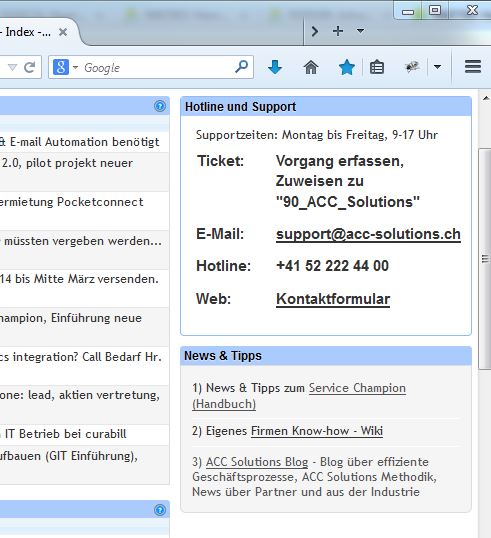This screenshot has width=491, height=538.
Task: Click 'News & Tipps' panel header
Action: click(326, 356)
